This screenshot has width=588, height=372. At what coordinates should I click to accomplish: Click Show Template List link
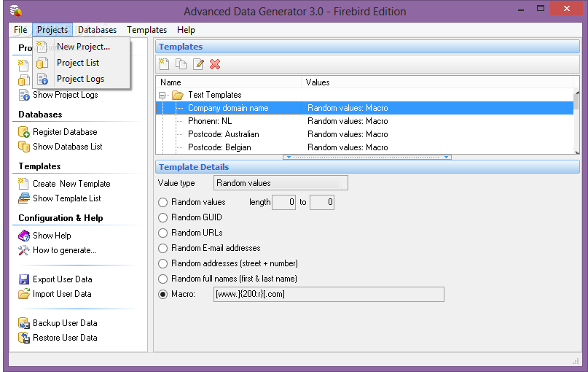click(x=67, y=198)
